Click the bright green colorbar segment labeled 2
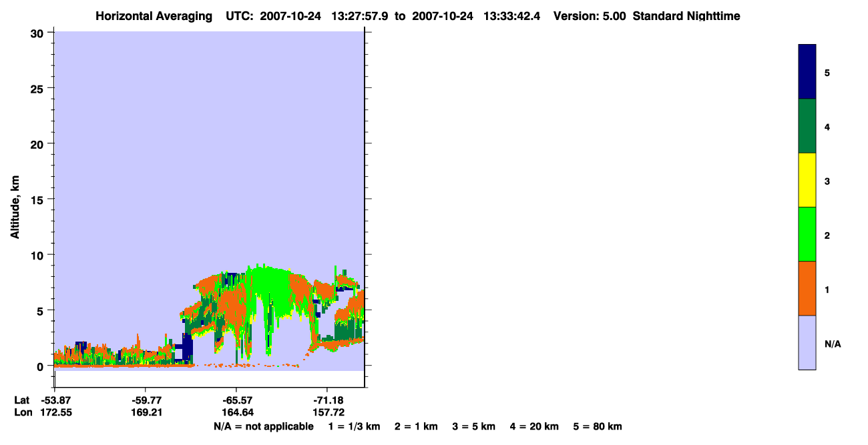 coord(807,234)
